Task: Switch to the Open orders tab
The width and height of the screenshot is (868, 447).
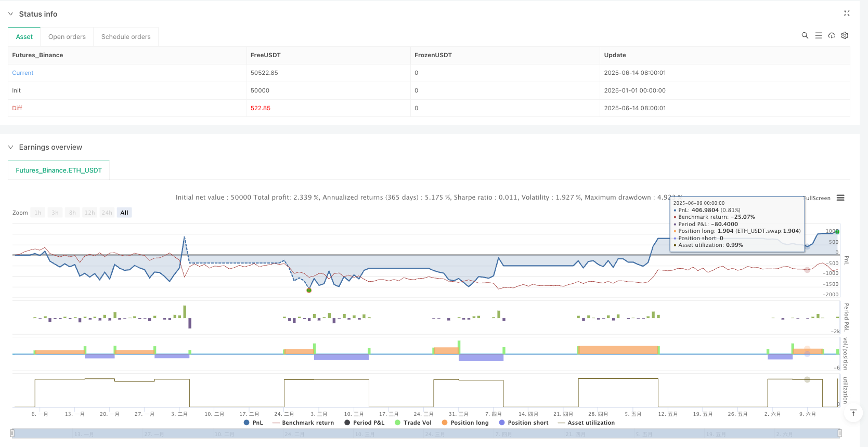Action: (x=67, y=37)
